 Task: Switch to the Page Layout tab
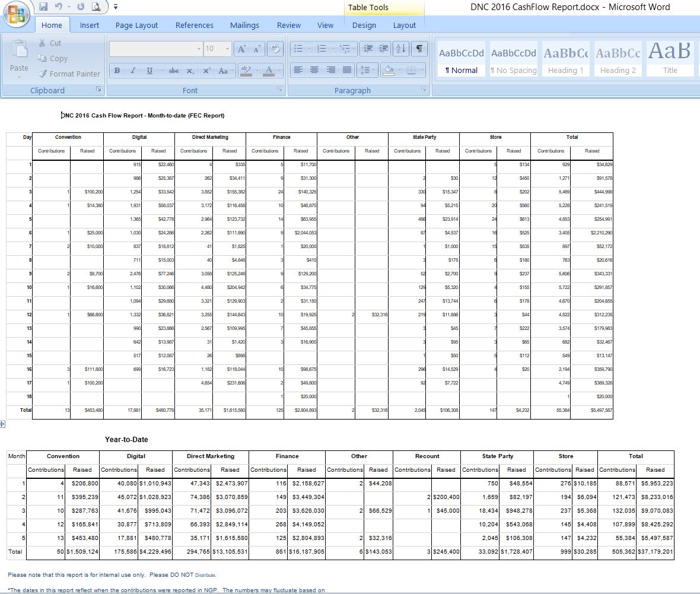point(136,25)
